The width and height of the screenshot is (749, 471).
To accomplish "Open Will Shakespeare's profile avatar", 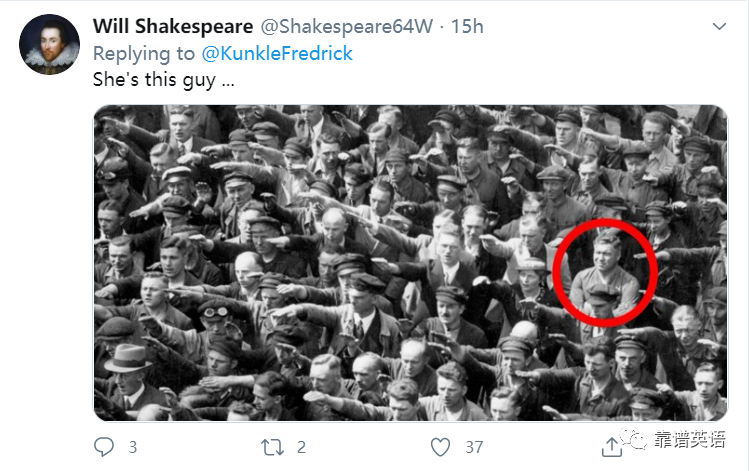I will 50,44.
